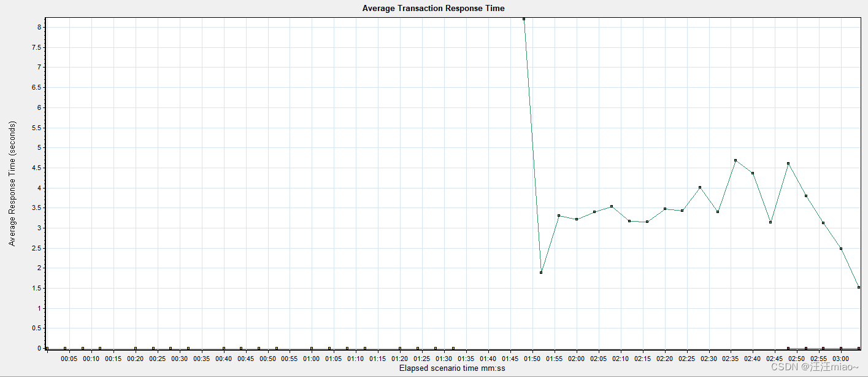Click the chart title Average Transaction Response Time
The height and width of the screenshot is (377, 868).
pyautogui.click(x=434, y=8)
